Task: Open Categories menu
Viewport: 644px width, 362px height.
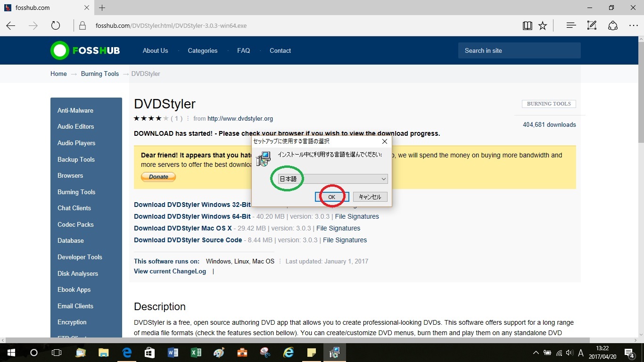Action: [x=203, y=50]
